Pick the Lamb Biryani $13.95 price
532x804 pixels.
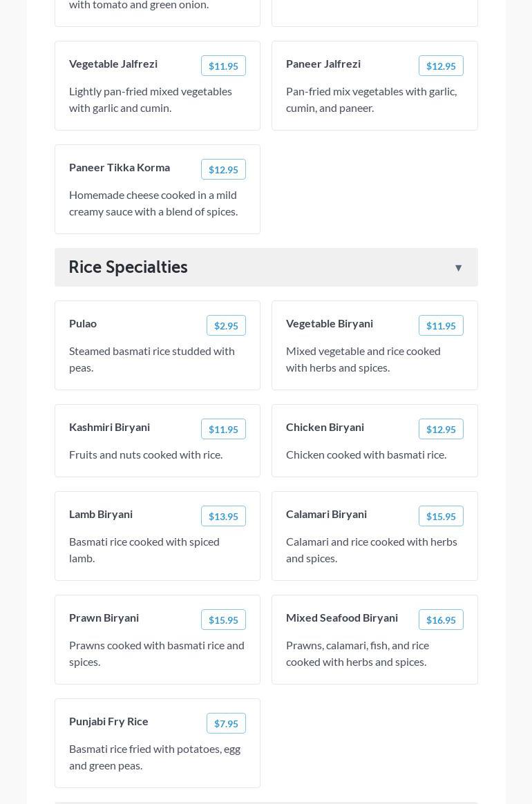[223, 517]
